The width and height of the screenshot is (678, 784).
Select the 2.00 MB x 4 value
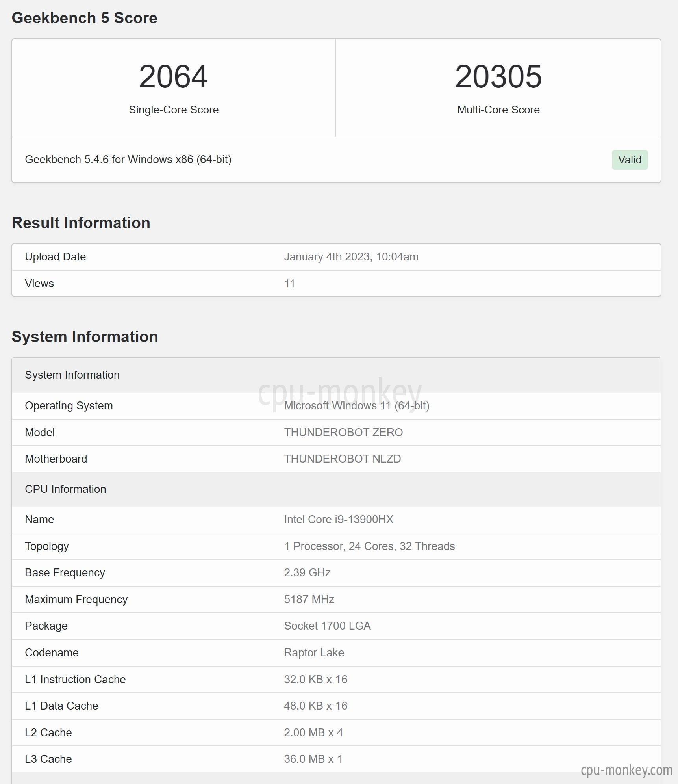coord(313,733)
